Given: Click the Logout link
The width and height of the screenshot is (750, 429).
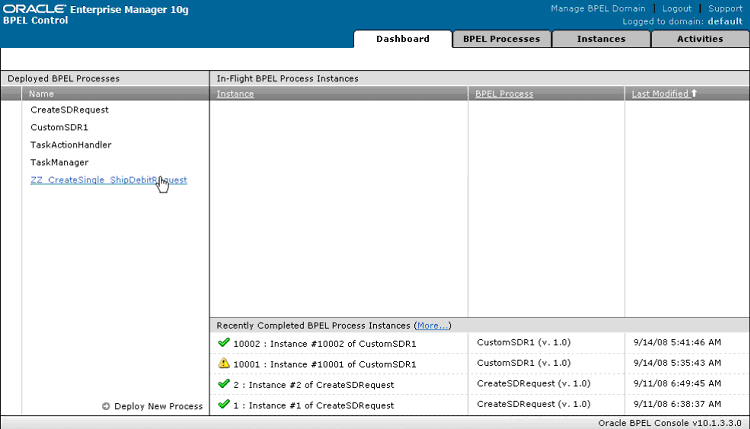Looking at the screenshot, I should point(677,9).
